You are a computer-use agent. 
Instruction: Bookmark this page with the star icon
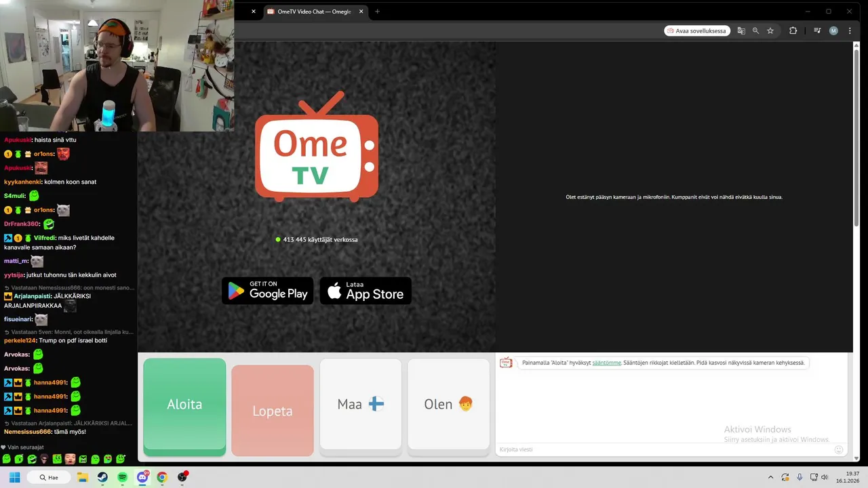click(770, 30)
